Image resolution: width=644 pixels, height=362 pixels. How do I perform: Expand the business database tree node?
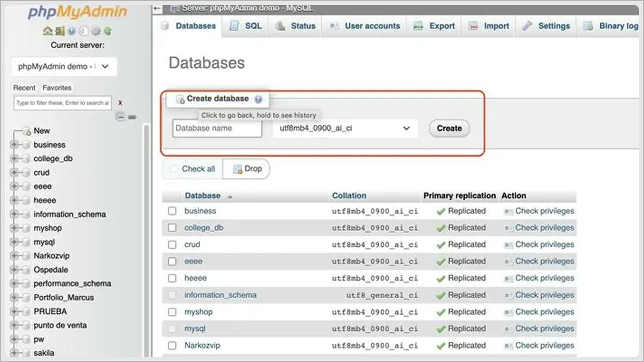click(14, 145)
